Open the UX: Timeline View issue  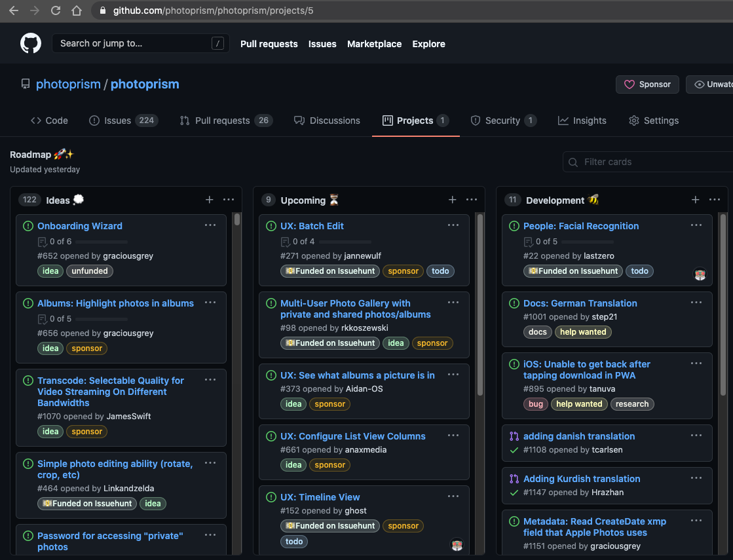pos(320,497)
